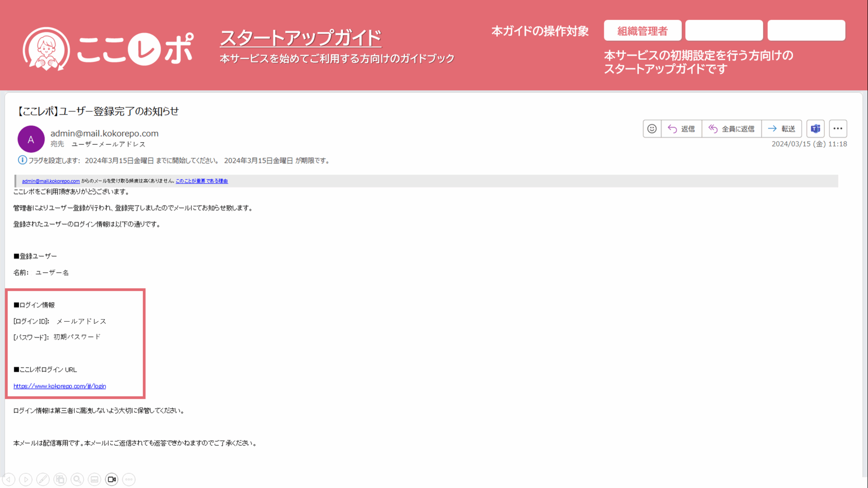
Task: Activate the zoom magnifier tool
Action: [77, 479]
